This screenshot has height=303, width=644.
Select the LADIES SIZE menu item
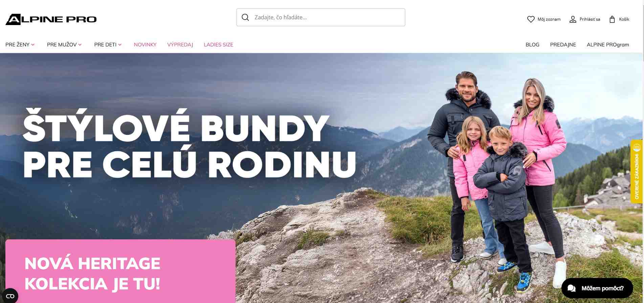click(218, 45)
